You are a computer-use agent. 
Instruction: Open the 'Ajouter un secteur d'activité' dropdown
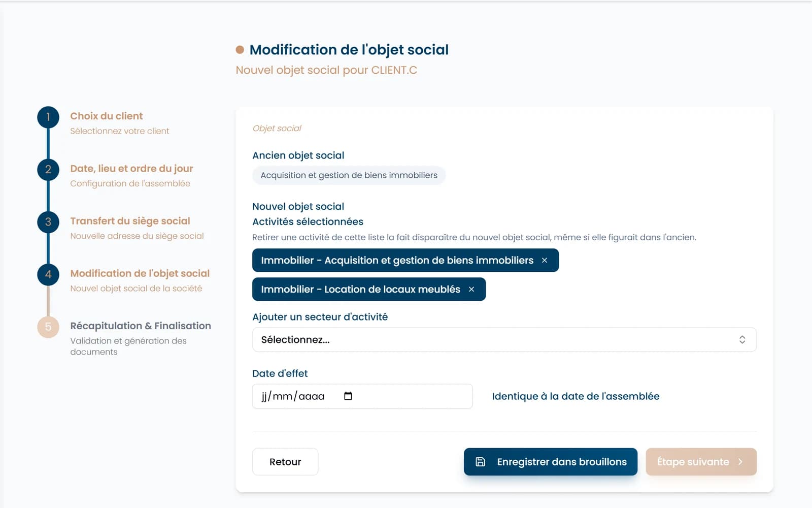(504, 340)
